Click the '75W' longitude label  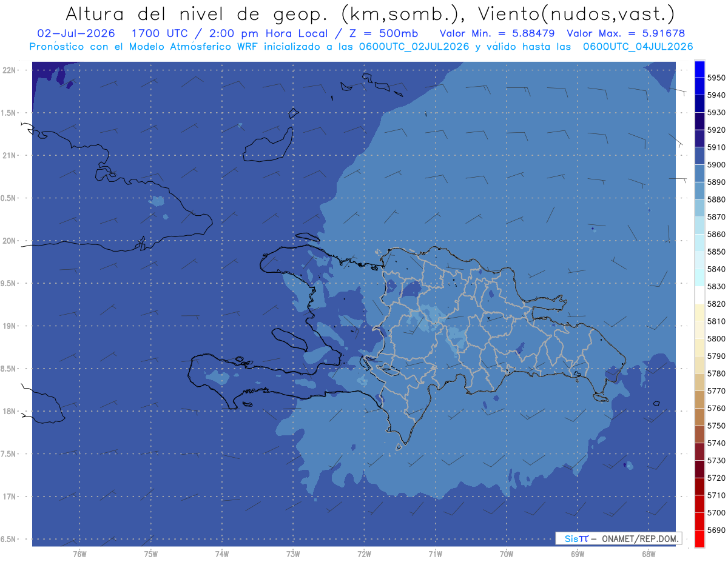point(151,553)
